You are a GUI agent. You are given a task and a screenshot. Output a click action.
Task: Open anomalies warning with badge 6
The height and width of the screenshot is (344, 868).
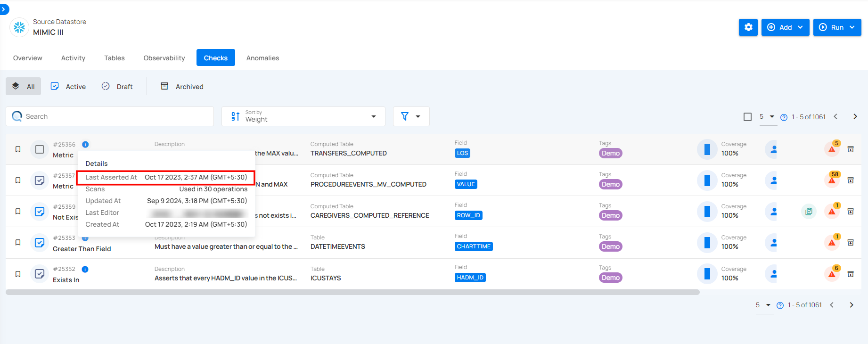pos(832,273)
